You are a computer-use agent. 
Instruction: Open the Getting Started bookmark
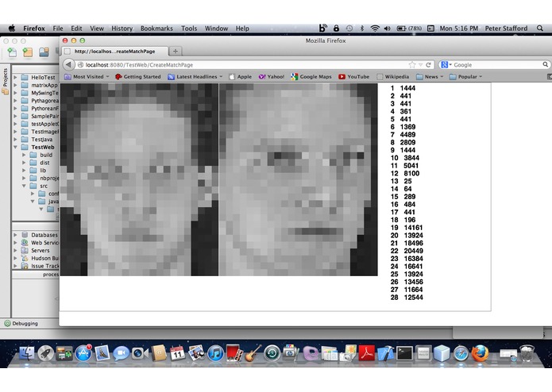138,77
